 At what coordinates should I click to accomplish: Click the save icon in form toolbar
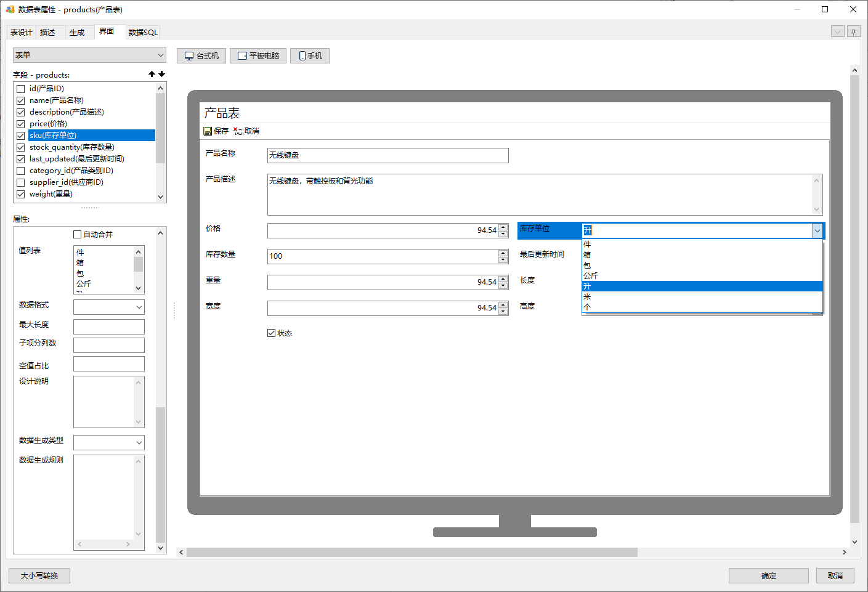tap(208, 131)
